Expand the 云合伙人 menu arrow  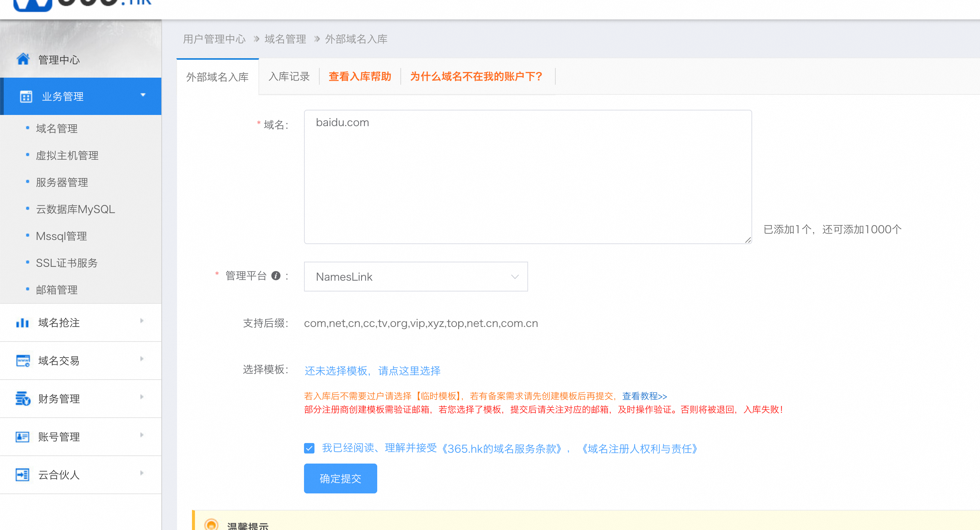tap(142, 473)
